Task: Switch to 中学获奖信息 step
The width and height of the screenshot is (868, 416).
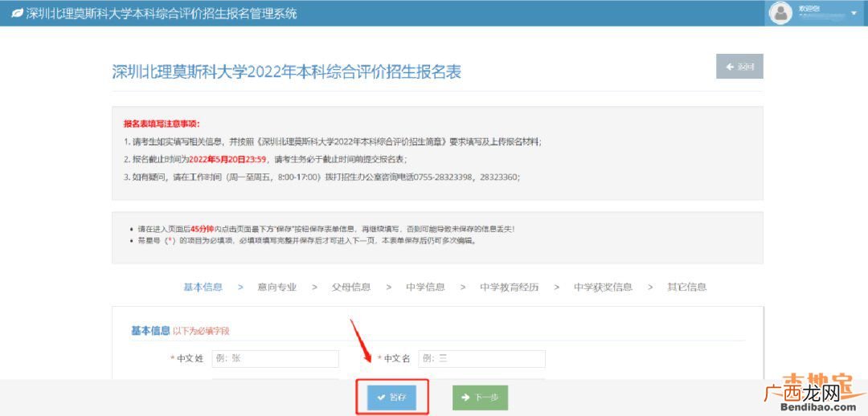Action: [603, 288]
